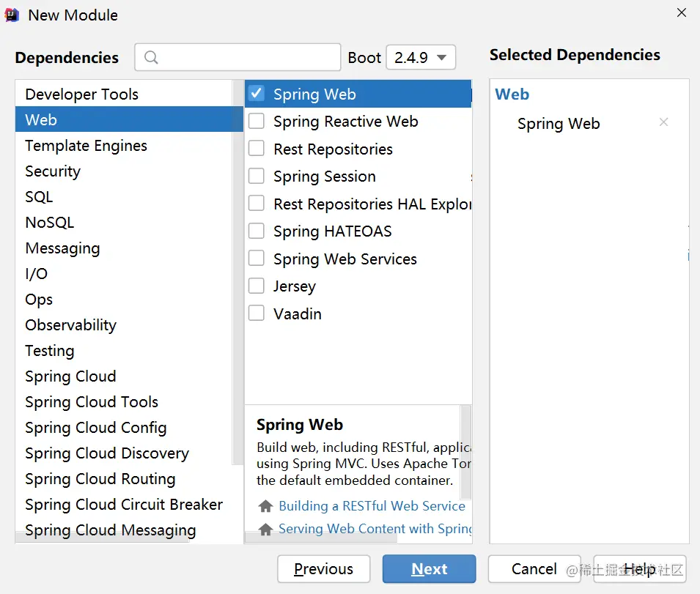Select the Security category

[53, 171]
